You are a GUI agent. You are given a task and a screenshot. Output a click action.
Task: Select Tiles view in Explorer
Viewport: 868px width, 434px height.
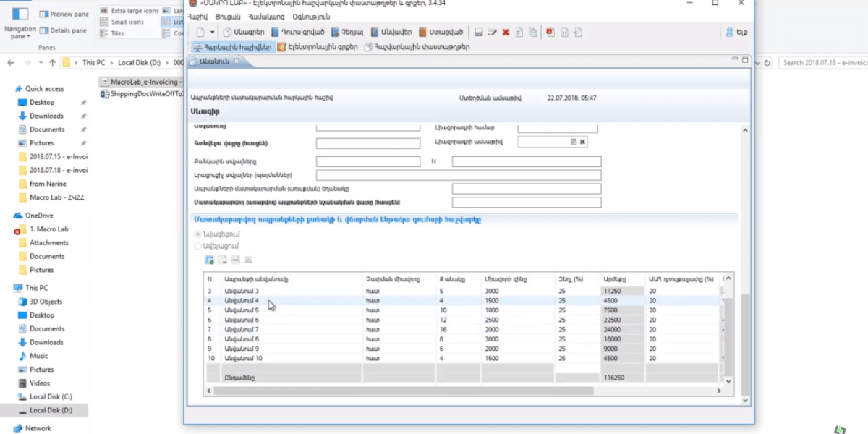[x=112, y=33]
